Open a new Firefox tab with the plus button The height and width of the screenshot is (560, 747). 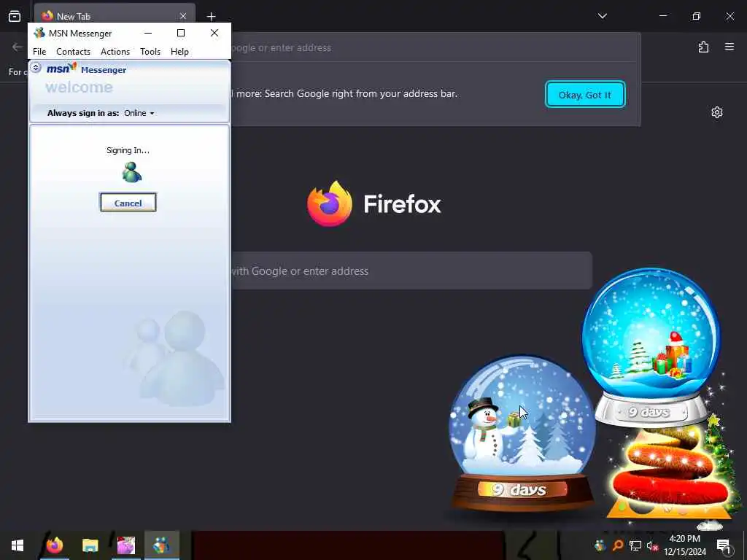tap(211, 17)
